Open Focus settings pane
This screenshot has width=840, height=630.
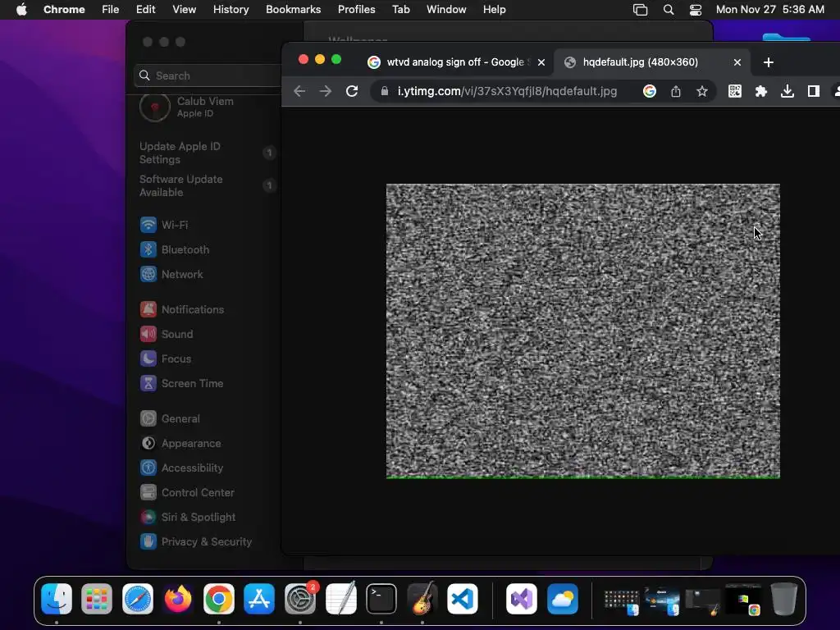click(166, 359)
